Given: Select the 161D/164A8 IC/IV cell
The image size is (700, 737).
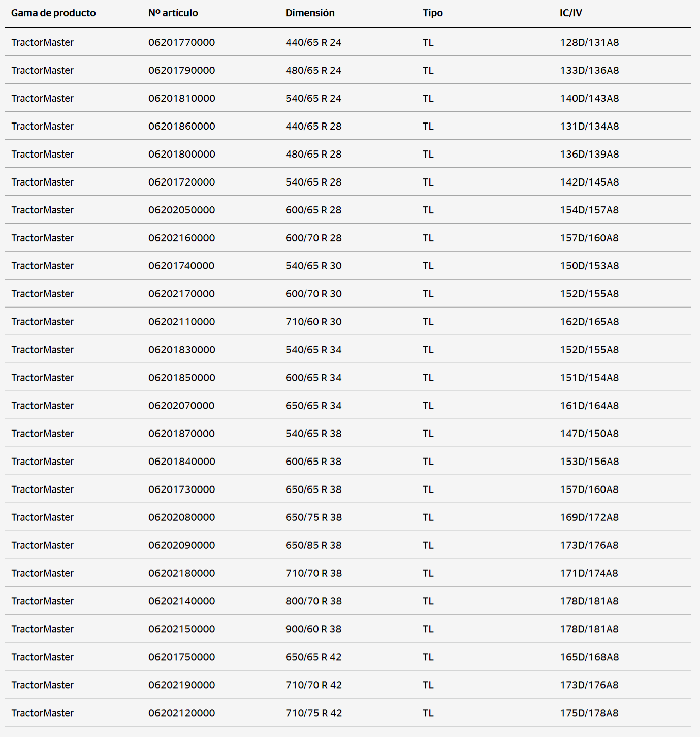Looking at the screenshot, I should [x=589, y=406].
